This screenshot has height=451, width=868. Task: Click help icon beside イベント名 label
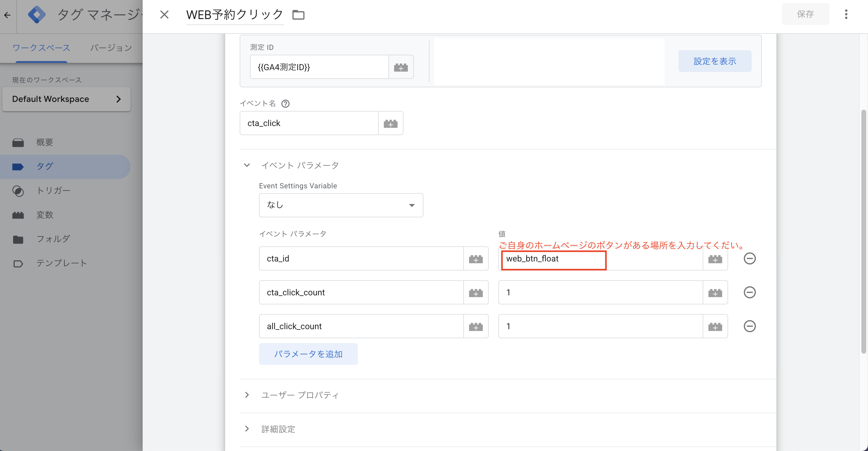285,104
